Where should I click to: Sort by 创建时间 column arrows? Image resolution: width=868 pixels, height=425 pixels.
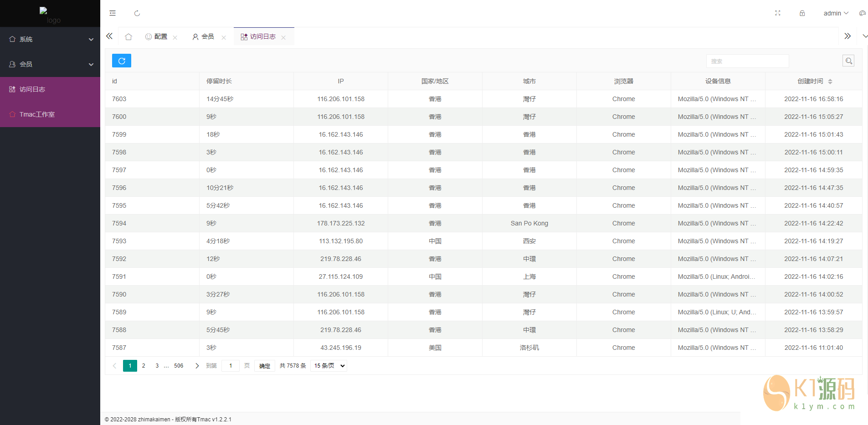(830, 82)
